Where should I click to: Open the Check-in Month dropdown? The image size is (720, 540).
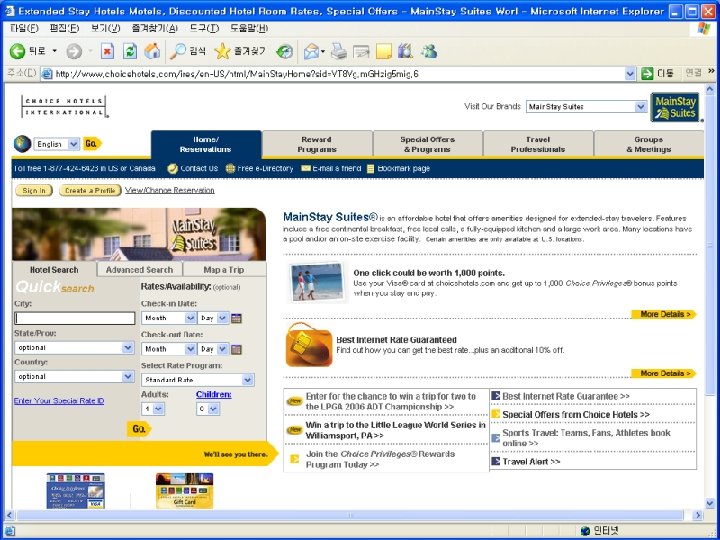click(169, 318)
